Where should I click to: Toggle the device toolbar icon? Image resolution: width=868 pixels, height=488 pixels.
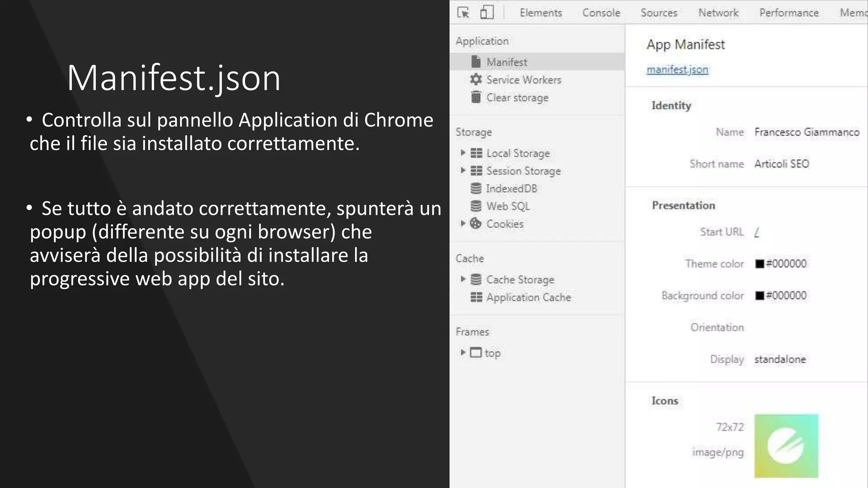click(x=487, y=12)
